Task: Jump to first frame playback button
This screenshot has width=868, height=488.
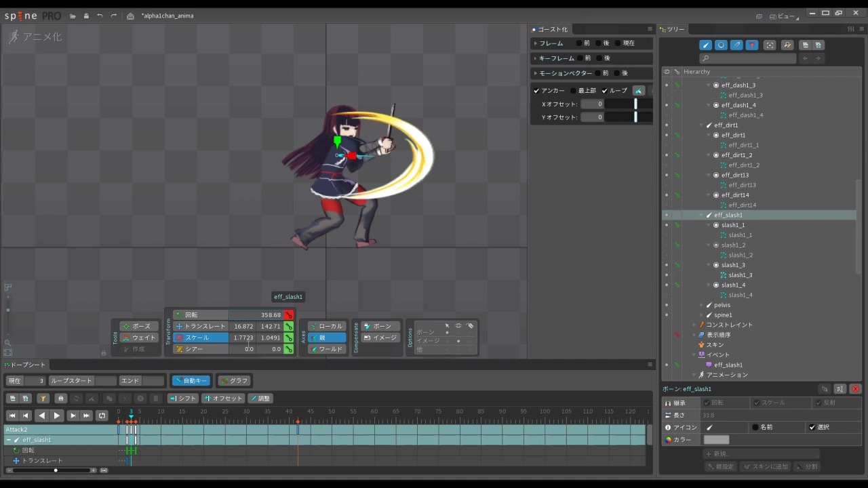Action: [x=12, y=415]
